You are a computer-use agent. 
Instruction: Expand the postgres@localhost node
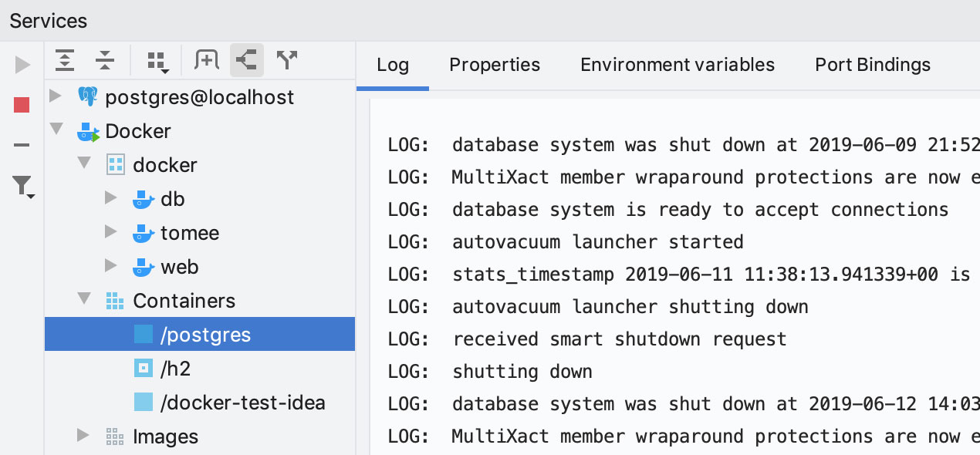[55, 96]
